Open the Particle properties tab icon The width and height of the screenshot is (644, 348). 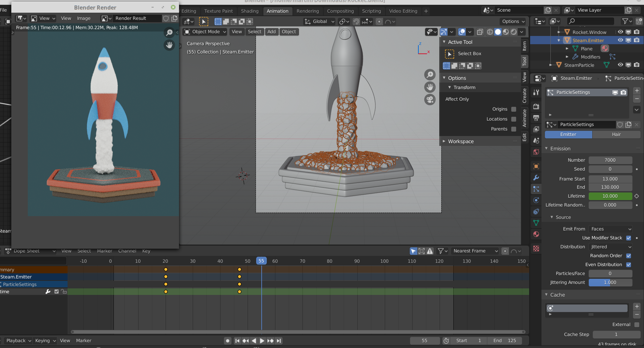click(x=536, y=189)
